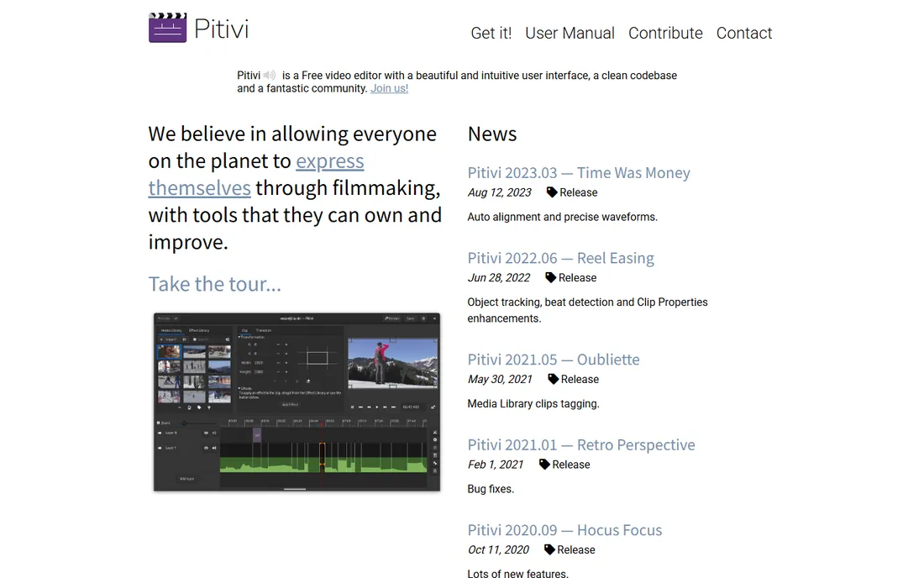Click the tag icon under Hocus Focus
The width and height of the screenshot is (924, 578).
pyautogui.click(x=549, y=549)
